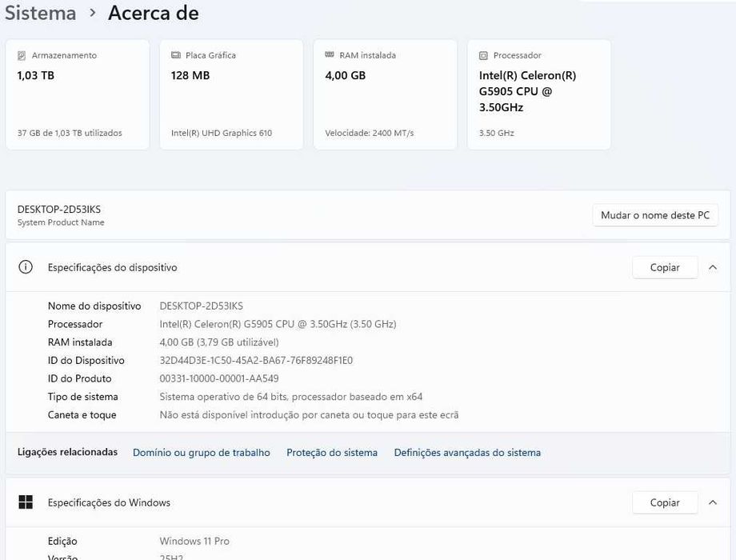Click the RAM memory icon

tap(330, 55)
